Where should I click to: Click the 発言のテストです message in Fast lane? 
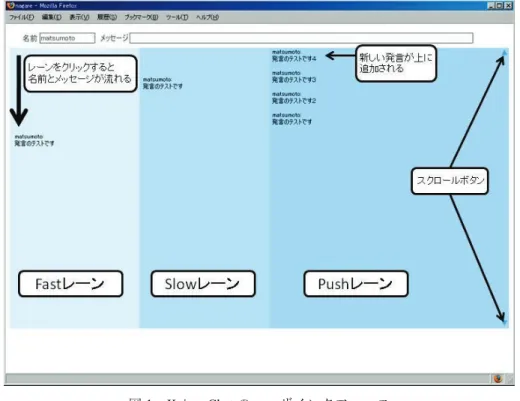[x=34, y=143]
